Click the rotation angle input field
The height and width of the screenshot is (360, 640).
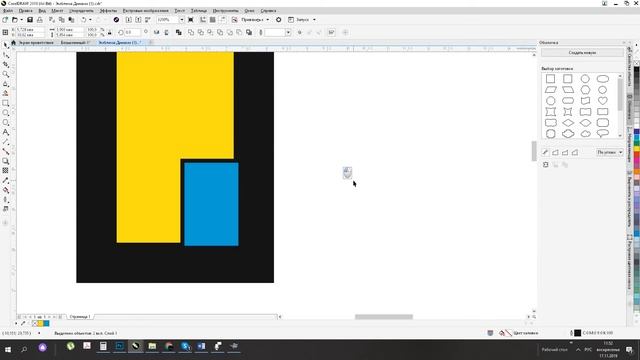[133, 32]
